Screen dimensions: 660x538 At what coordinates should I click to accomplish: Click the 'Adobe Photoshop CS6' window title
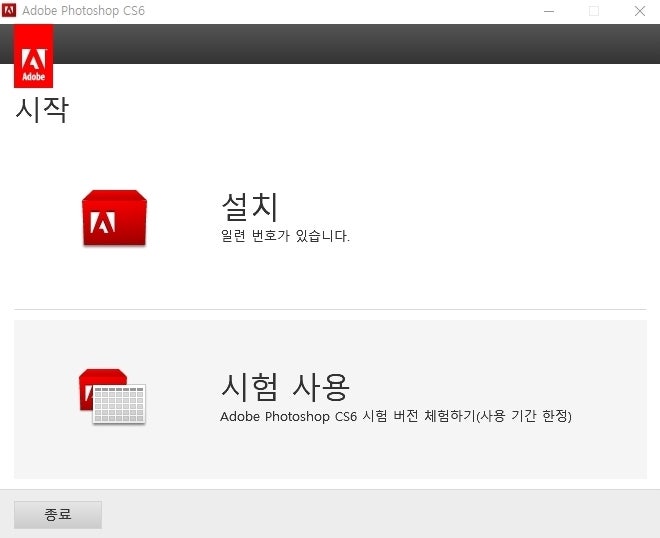coord(83,11)
